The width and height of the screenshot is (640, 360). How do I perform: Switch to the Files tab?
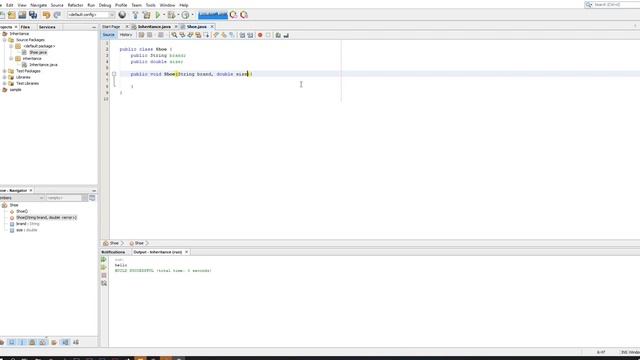tap(25, 27)
